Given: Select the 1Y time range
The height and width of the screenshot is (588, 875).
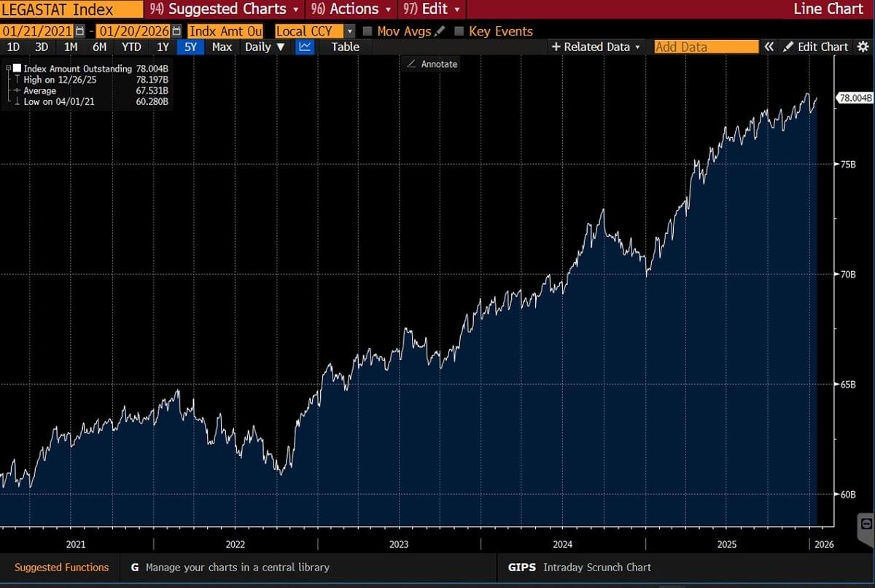Looking at the screenshot, I should pos(162,47).
